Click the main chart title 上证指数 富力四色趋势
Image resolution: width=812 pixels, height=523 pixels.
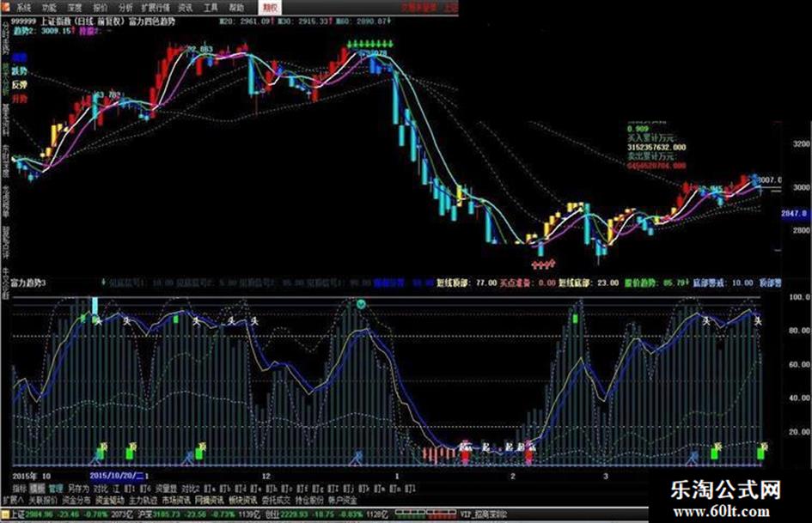pyautogui.click(x=93, y=21)
